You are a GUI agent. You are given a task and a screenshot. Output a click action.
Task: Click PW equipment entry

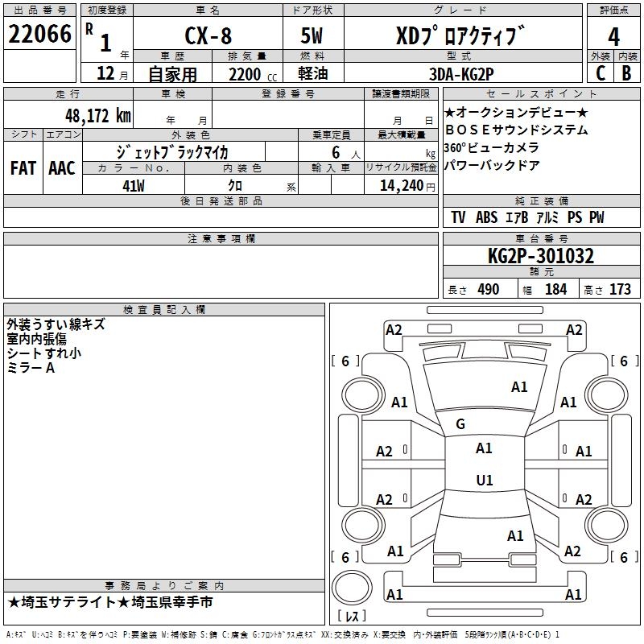click(597, 217)
